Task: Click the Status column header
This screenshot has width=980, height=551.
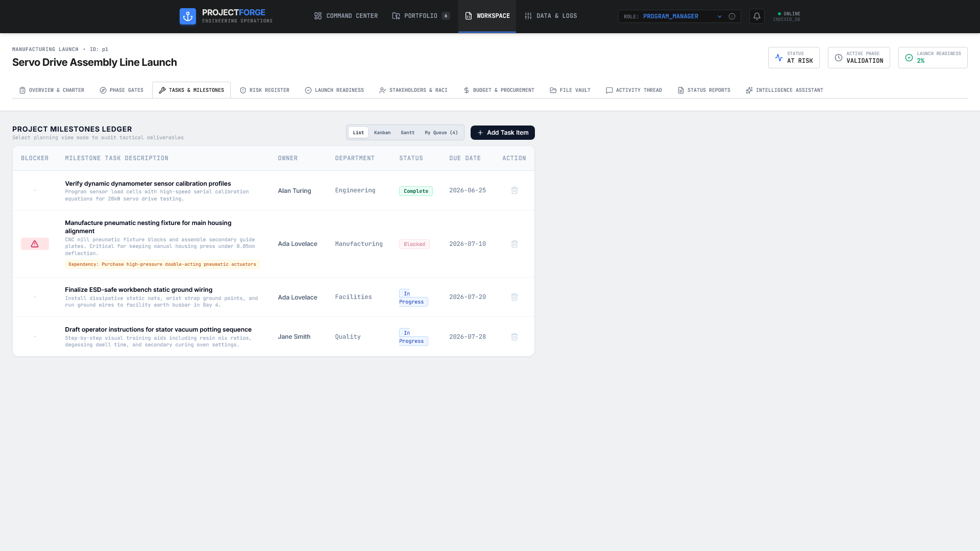Action: pos(411,158)
